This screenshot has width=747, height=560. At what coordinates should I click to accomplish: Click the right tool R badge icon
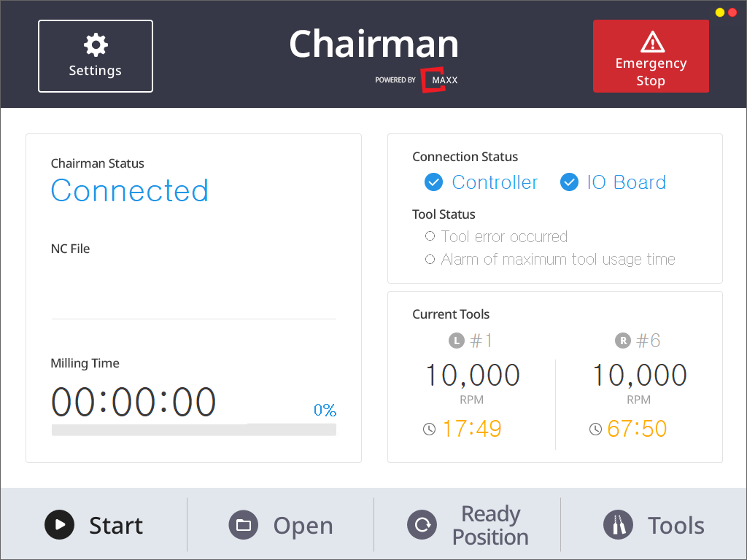coord(623,341)
